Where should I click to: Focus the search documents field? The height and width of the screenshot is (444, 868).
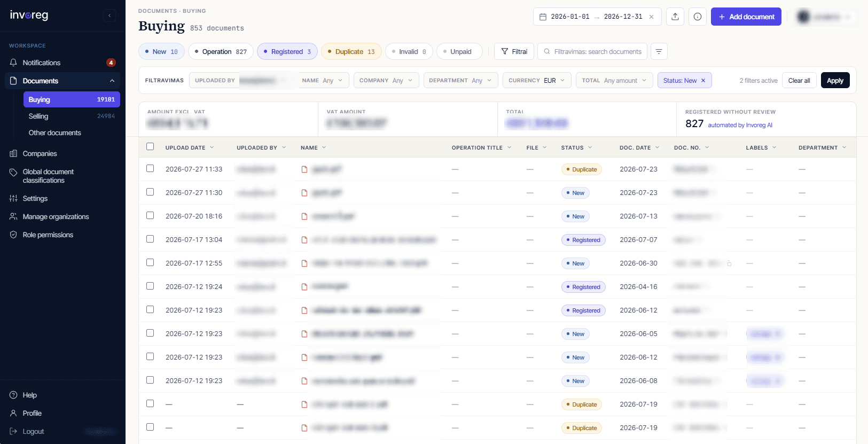(592, 51)
